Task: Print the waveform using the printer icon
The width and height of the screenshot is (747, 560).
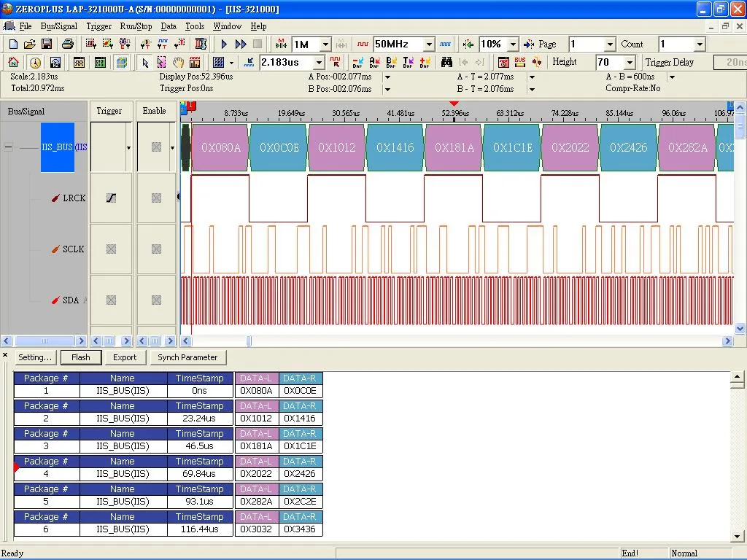Action: (68, 44)
